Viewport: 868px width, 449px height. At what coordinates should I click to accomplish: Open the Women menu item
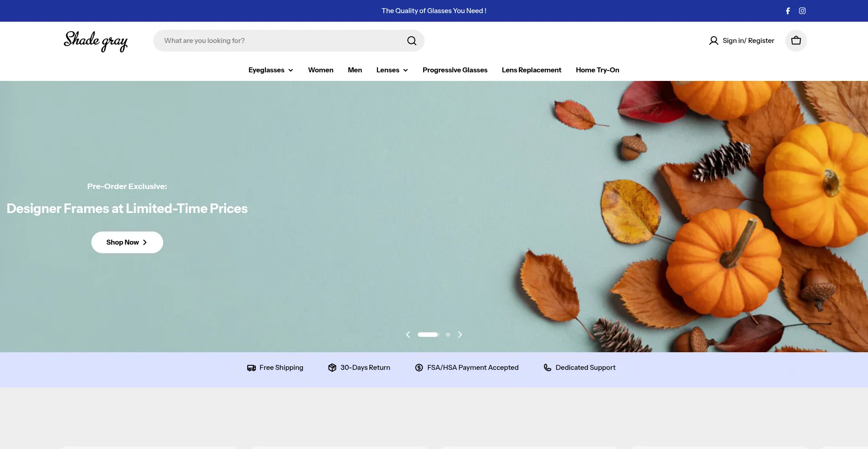point(321,70)
